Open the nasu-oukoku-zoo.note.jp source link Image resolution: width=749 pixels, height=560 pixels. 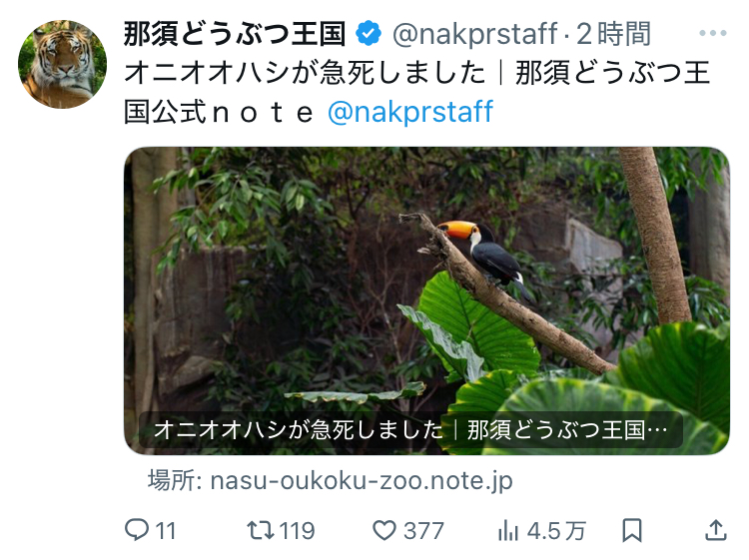point(331,480)
